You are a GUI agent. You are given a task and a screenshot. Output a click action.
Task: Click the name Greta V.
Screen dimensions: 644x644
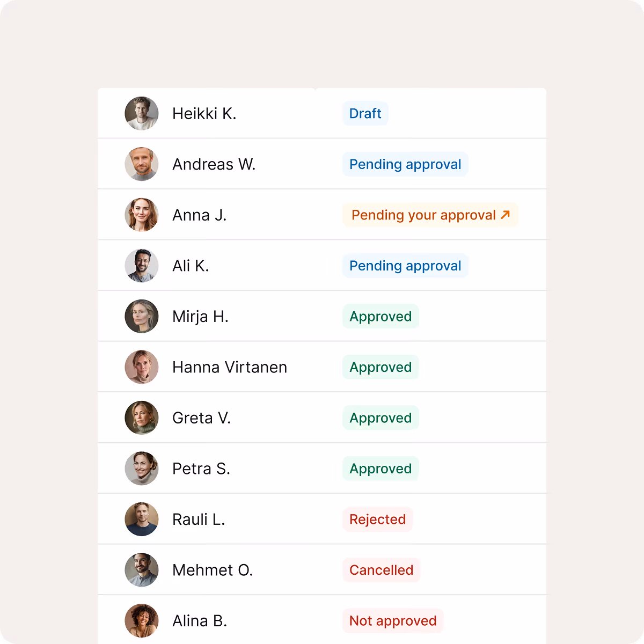coord(202,418)
